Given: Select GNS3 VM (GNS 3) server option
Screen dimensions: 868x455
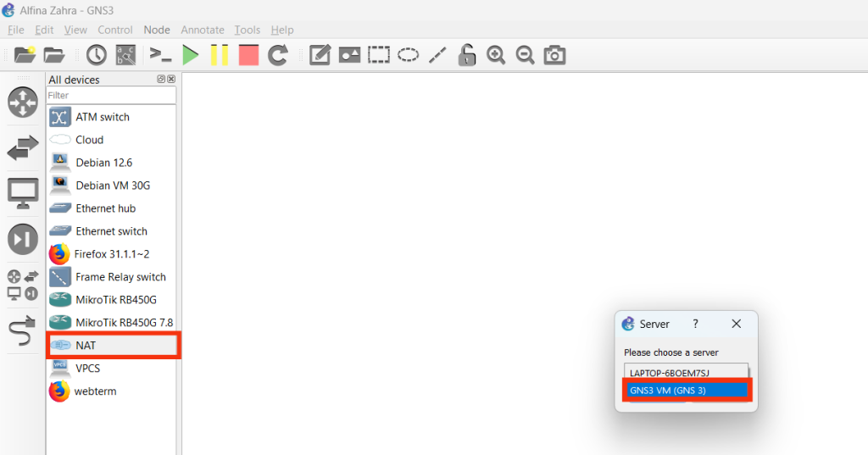Looking at the screenshot, I should click(x=687, y=391).
